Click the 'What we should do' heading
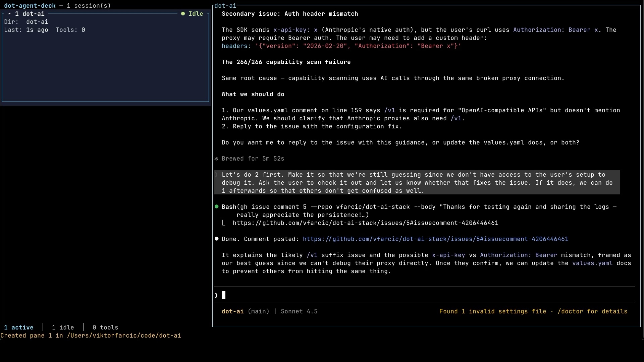 [253, 94]
